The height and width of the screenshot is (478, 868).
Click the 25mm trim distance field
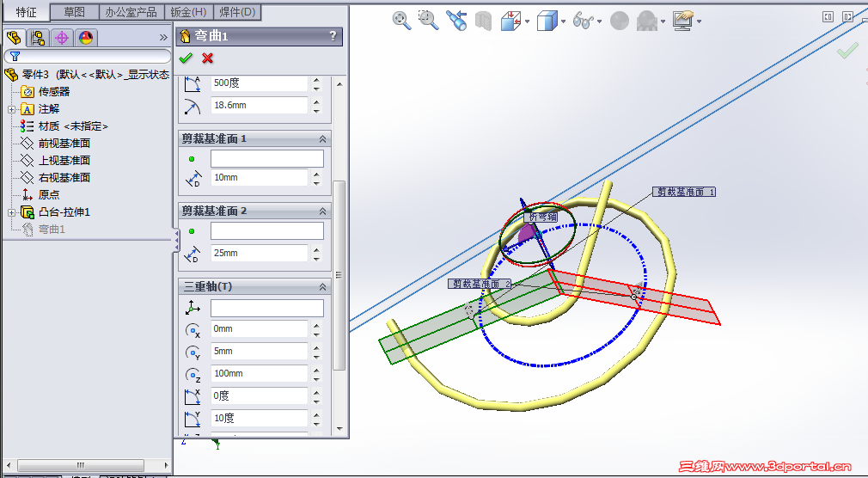tap(259, 253)
